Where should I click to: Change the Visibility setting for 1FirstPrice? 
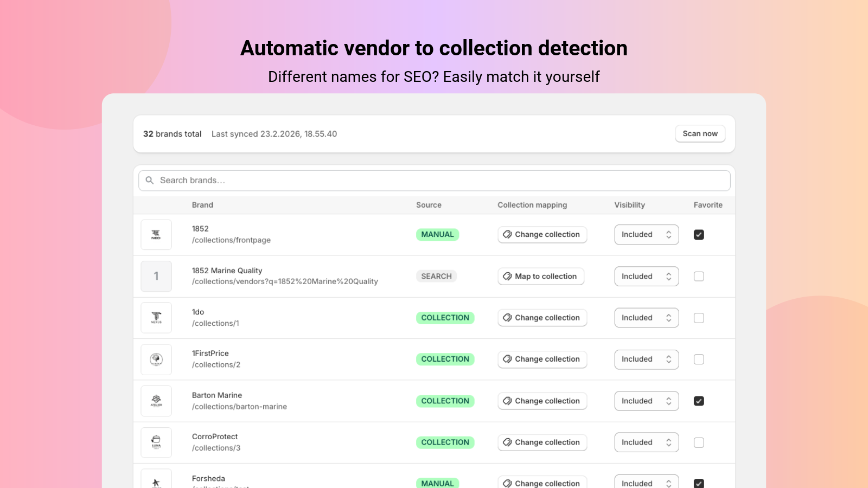[647, 359]
